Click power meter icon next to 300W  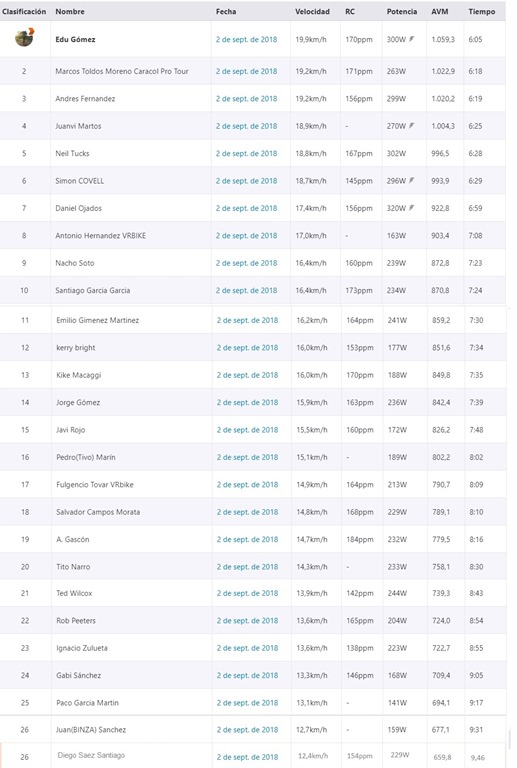tap(412, 39)
